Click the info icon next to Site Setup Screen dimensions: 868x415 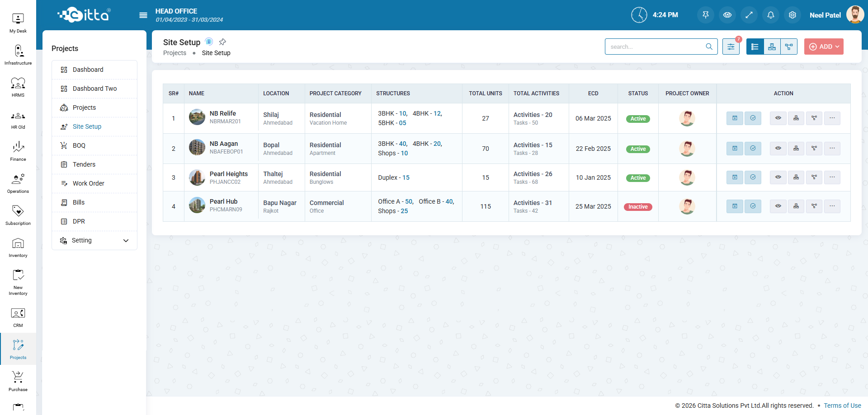(x=209, y=42)
